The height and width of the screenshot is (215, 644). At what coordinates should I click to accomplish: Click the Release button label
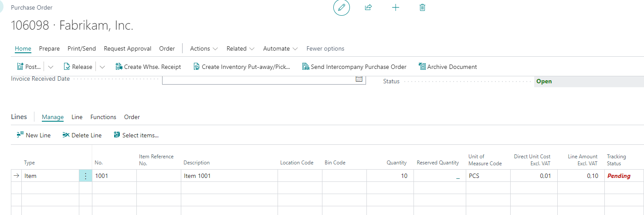(82, 67)
